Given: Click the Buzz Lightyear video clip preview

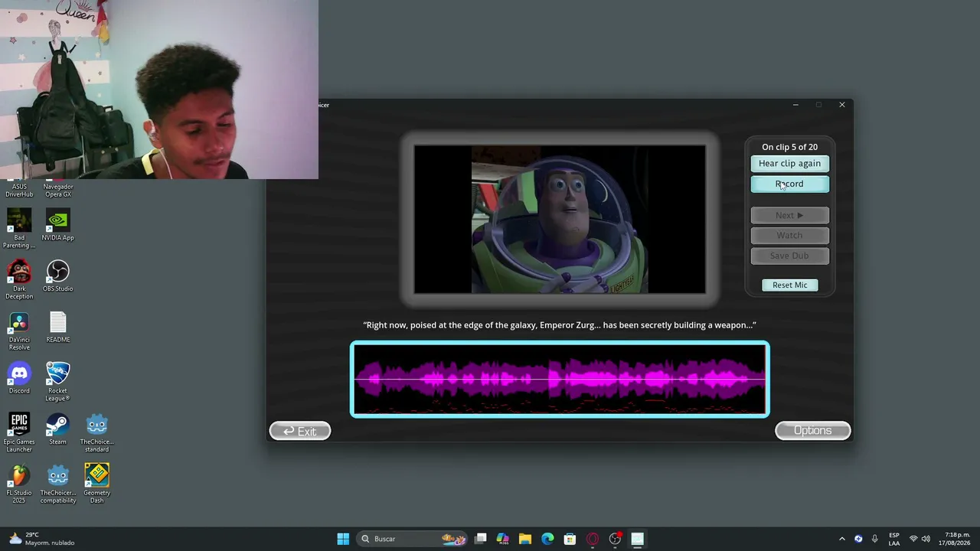Looking at the screenshot, I should point(560,220).
